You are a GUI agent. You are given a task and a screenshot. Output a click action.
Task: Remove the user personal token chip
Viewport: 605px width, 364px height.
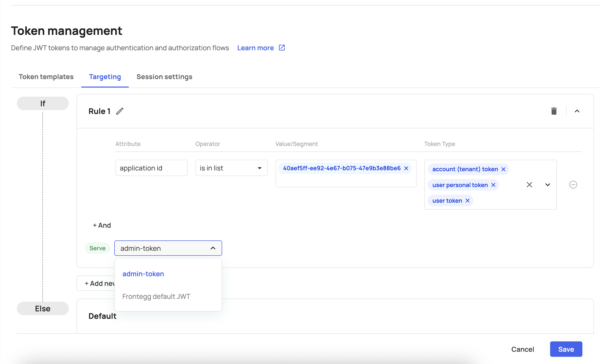[x=493, y=185]
